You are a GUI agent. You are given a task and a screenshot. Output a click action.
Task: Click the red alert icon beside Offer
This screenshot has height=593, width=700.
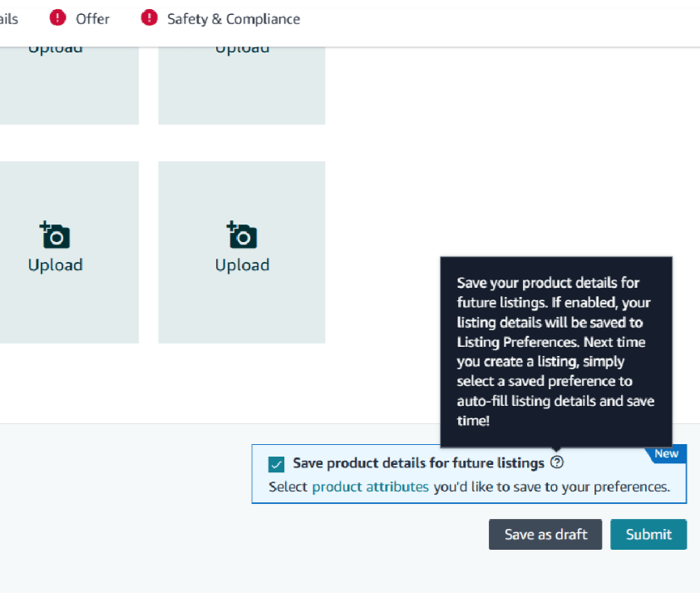pyautogui.click(x=57, y=17)
